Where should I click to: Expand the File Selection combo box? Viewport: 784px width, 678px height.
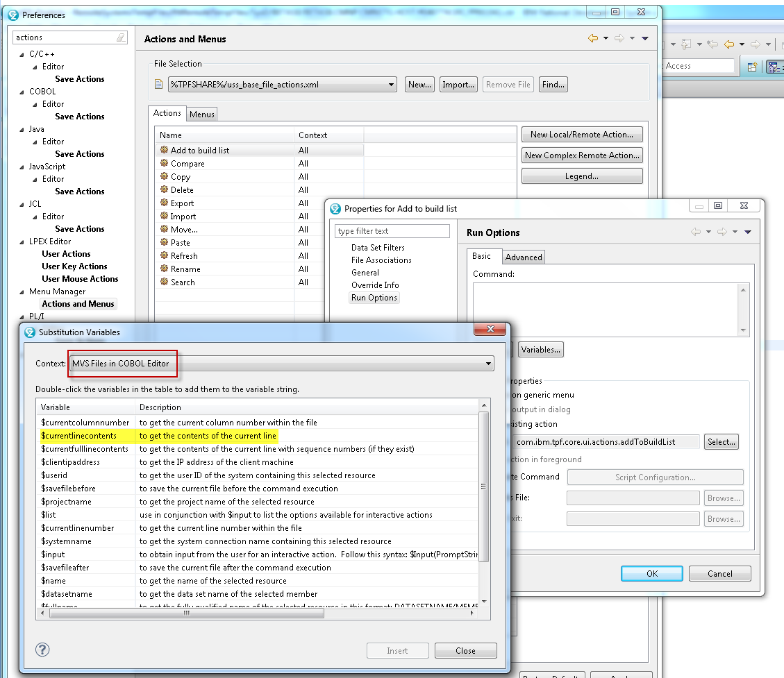tap(392, 85)
